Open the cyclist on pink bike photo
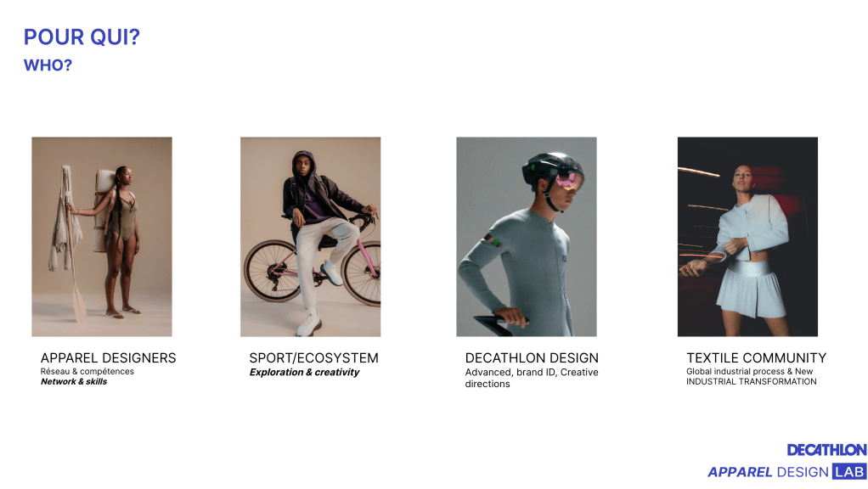 coord(311,237)
